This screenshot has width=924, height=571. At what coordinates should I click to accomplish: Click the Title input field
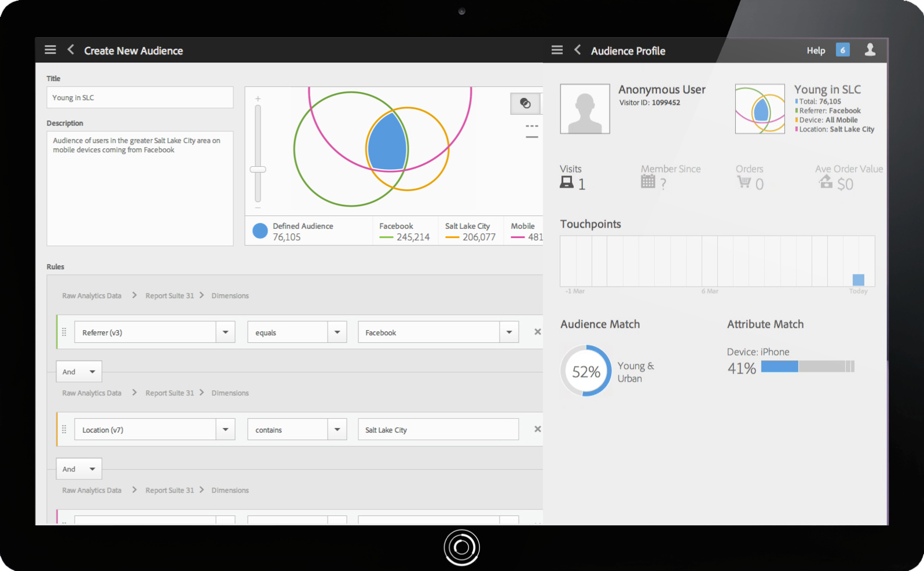point(140,98)
